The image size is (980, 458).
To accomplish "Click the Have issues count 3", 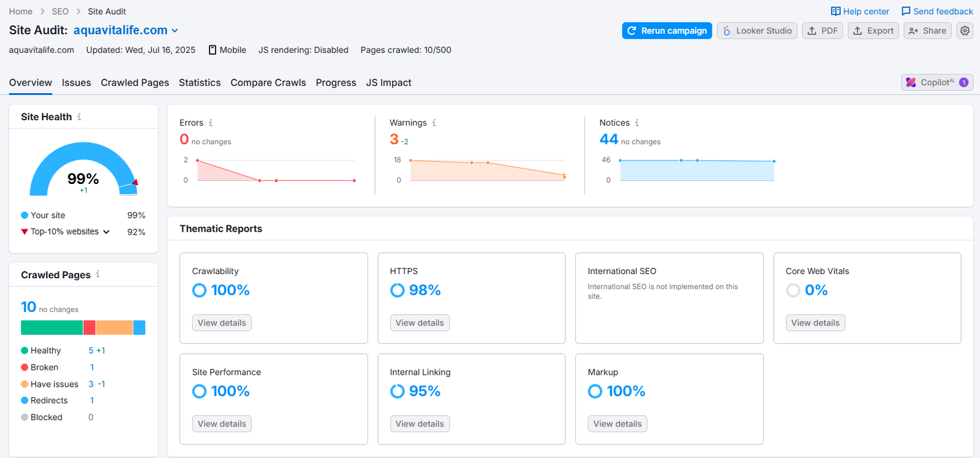I will tap(91, 384).
